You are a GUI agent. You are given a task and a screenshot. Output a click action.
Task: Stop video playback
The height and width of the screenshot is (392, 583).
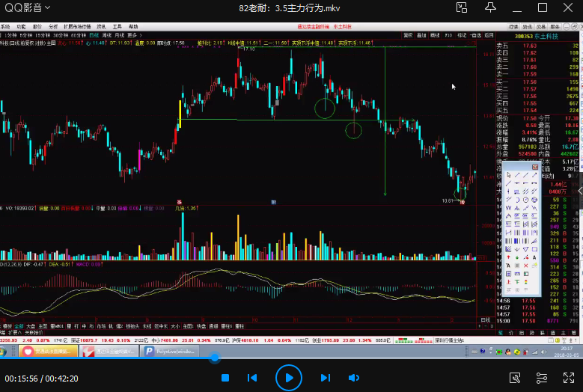(x=225, y=378)
